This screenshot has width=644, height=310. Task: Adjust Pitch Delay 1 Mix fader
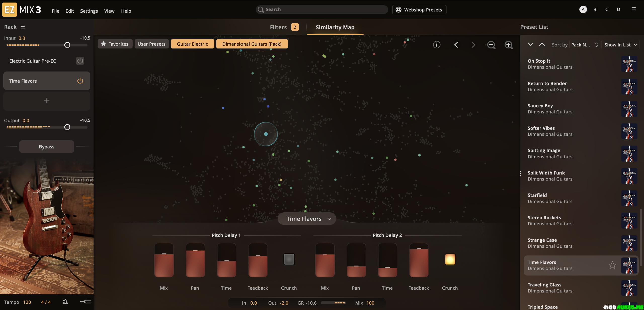click(164, 260)
